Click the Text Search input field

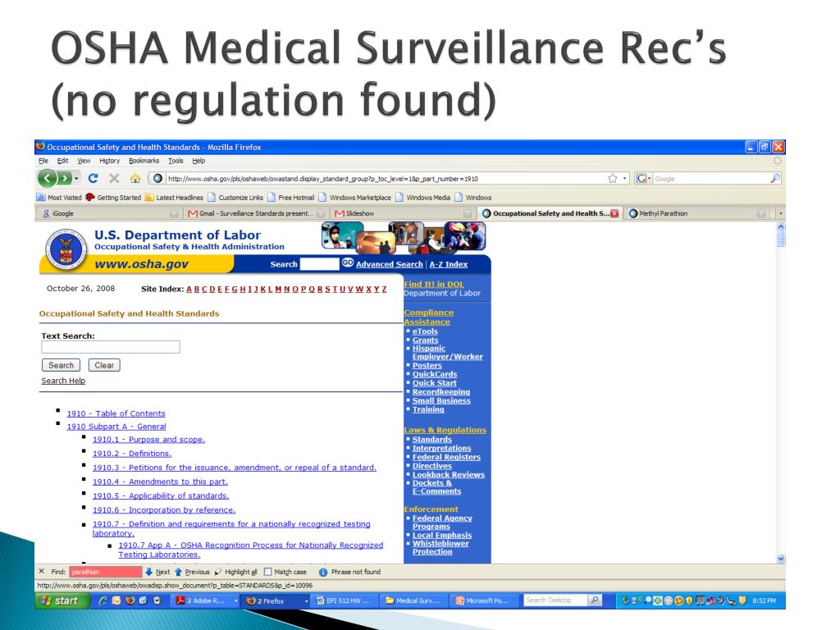coord(111,347)
